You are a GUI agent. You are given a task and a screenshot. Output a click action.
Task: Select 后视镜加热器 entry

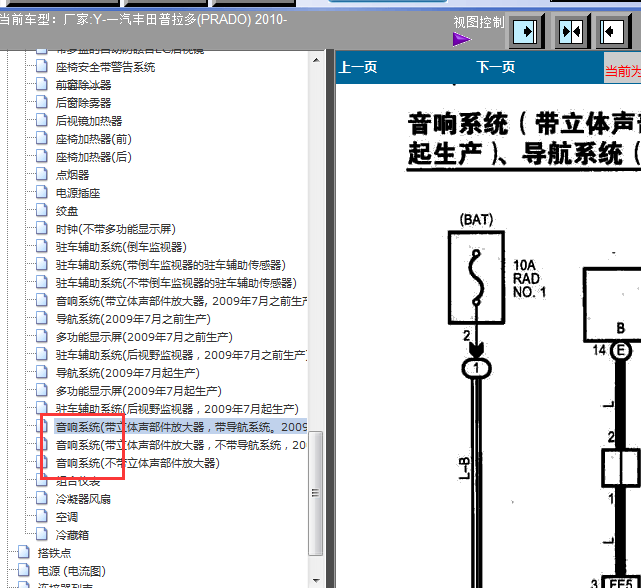tap(89, 121)
